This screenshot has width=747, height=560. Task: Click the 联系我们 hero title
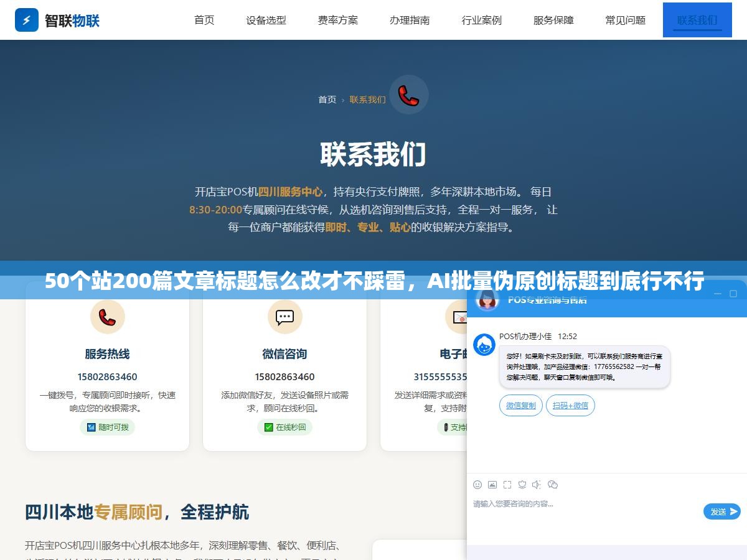[374, 154]
